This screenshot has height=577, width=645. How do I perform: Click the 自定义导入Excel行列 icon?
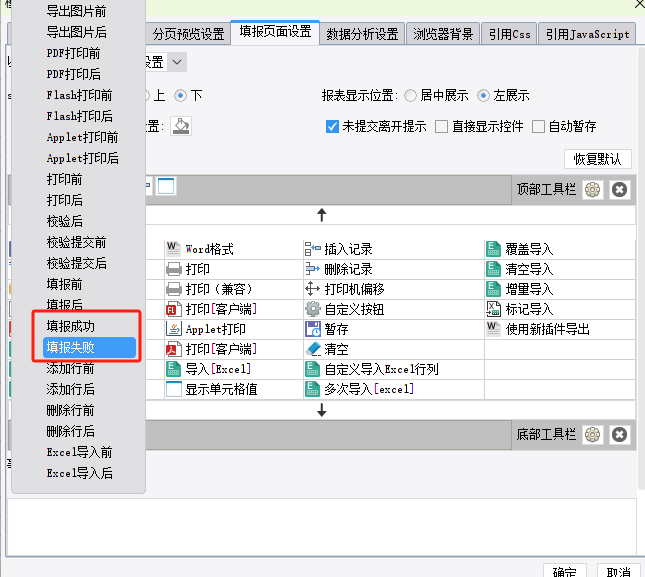point(312,369)
